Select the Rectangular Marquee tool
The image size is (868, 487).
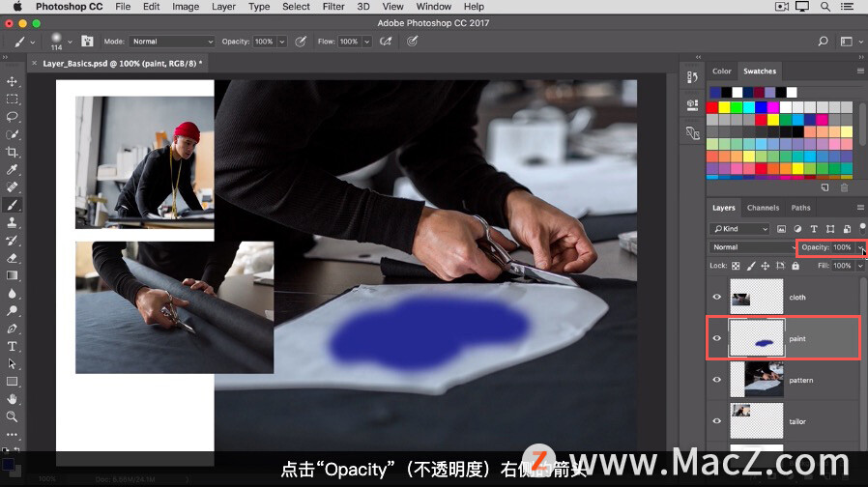click(x=13, y=100)
